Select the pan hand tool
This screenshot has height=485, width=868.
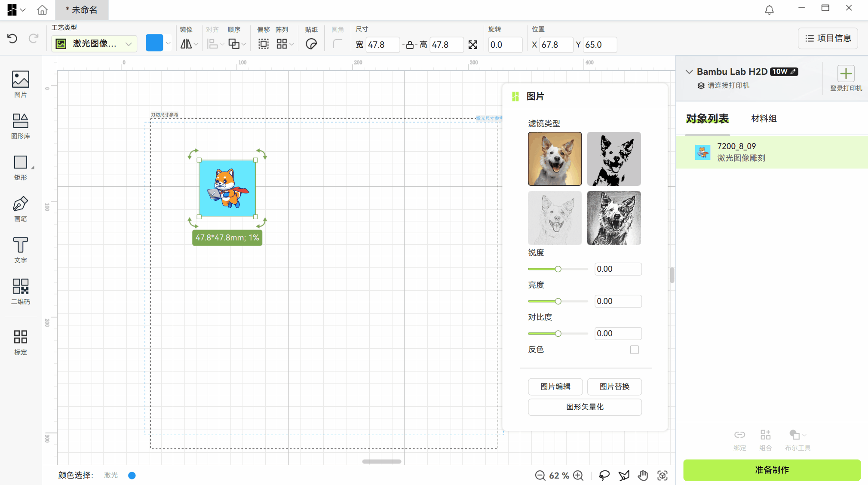click(x=643, y=475)
